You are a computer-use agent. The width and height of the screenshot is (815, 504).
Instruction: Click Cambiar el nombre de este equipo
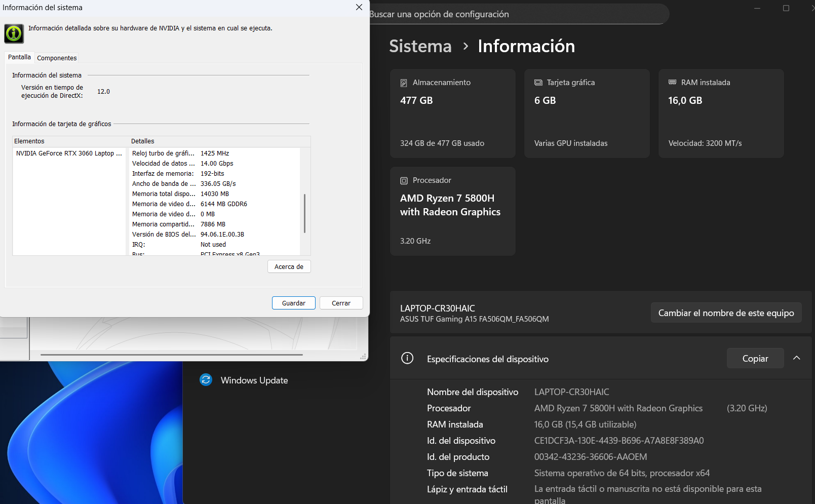coord(726,313)
